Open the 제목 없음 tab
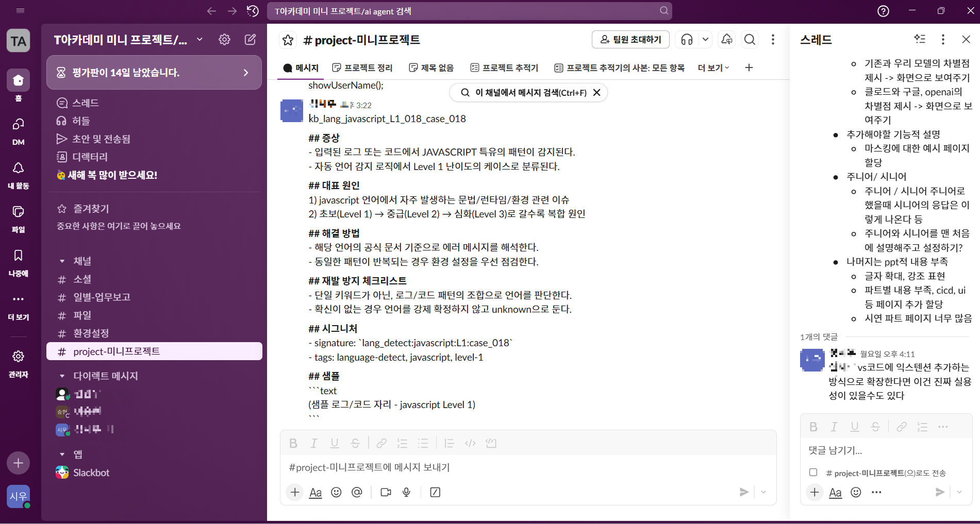 (x=431, y=68)
